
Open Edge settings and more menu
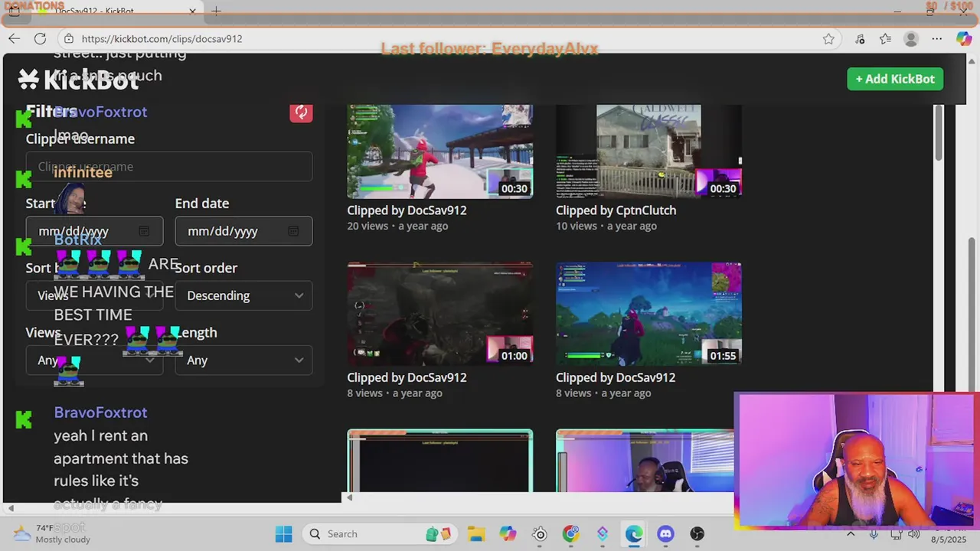coord(936,38)
